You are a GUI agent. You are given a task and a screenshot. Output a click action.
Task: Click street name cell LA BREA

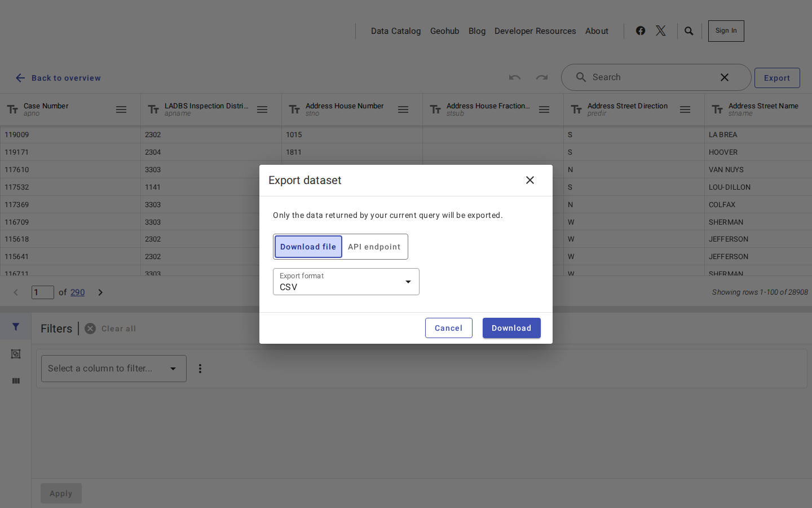click(x=758, y=135)
